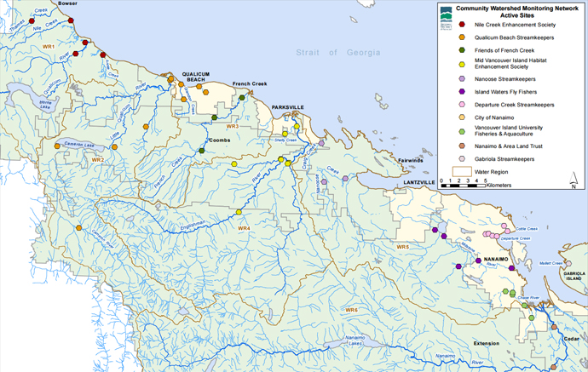
Task: Click light green Vancouver Island University legend marker
Action: (x=462, y=131)
